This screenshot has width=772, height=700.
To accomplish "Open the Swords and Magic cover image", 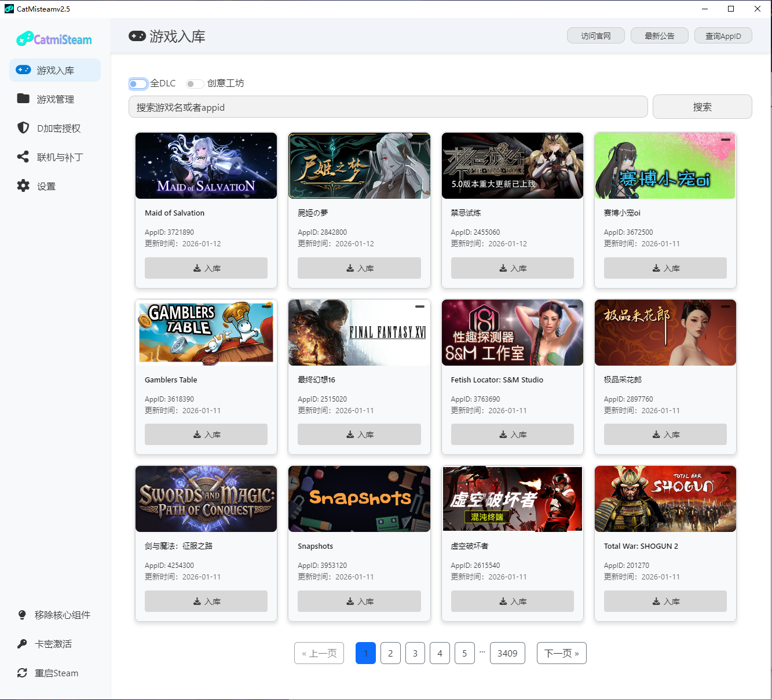I will (x=206, y=499).
